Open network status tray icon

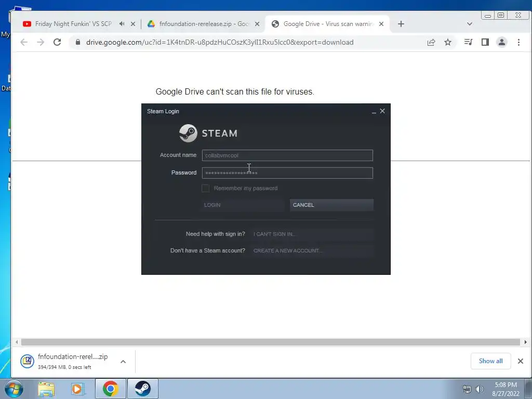tap(467, 389)
